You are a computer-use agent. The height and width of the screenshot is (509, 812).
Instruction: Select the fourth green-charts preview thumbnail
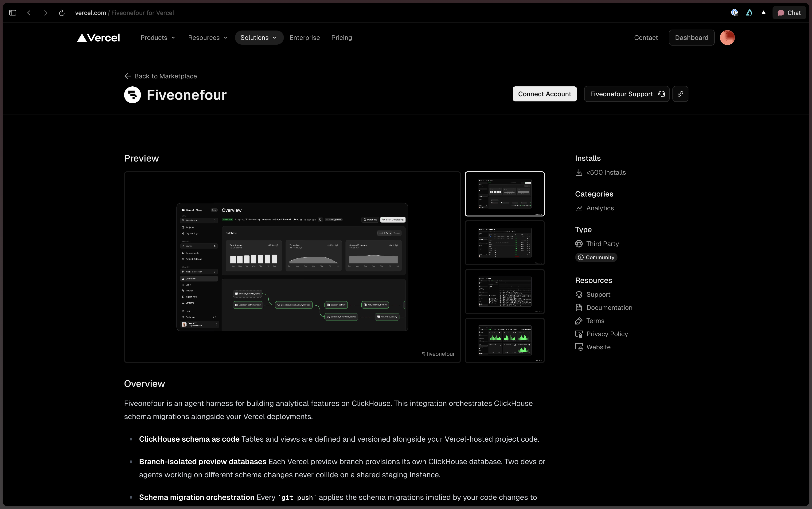click(504, 340)
